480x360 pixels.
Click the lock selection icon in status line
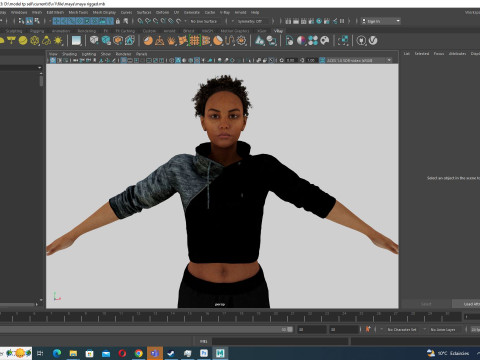click(x=118, y=21)
